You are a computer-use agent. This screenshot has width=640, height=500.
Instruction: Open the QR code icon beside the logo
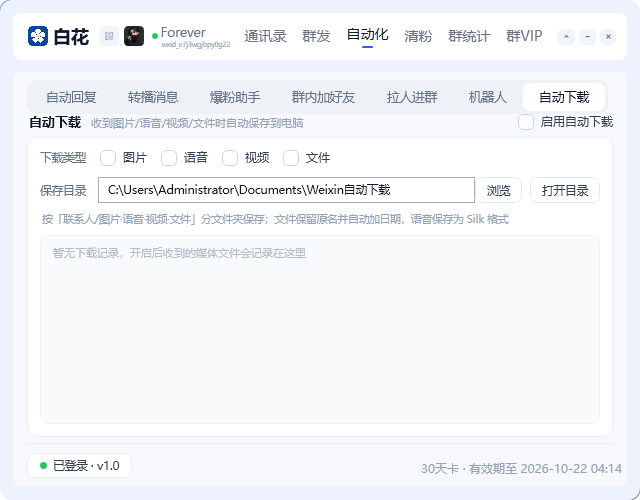(109, 36)
